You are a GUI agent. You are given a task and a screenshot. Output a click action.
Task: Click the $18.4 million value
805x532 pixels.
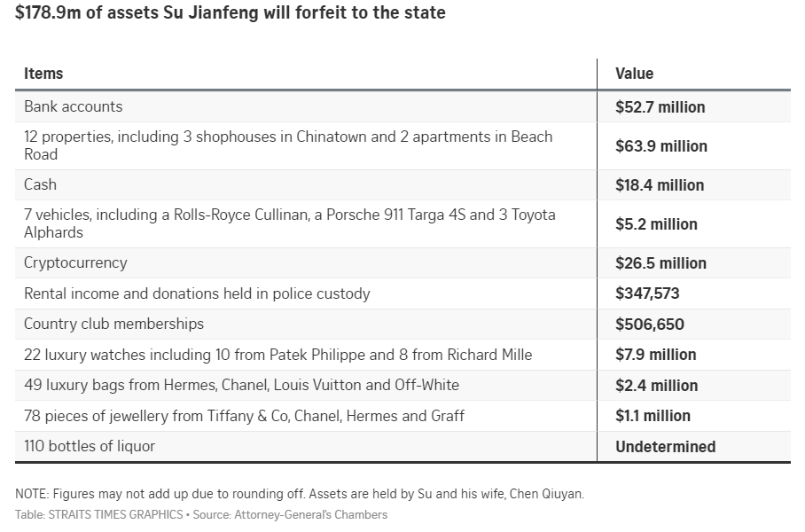click(660, 185)
